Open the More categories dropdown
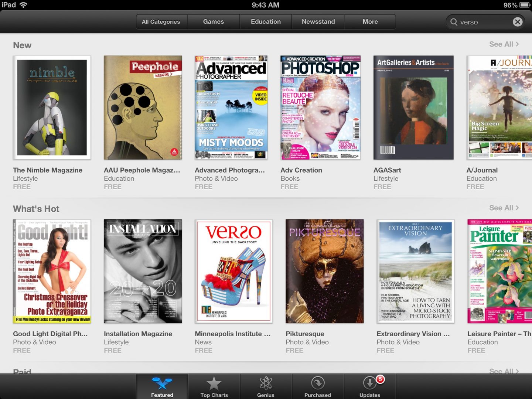The height and width of the screenshot is (399, 532). pyautogui.click(x=370, y=22)
